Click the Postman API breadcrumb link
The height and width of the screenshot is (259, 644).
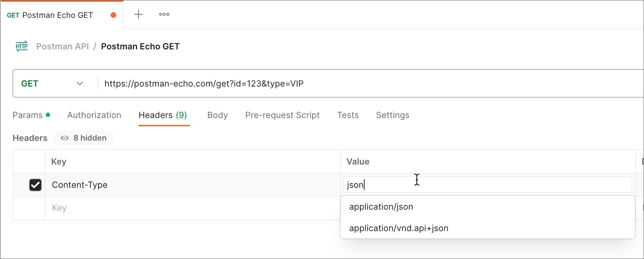coord(63,47)
